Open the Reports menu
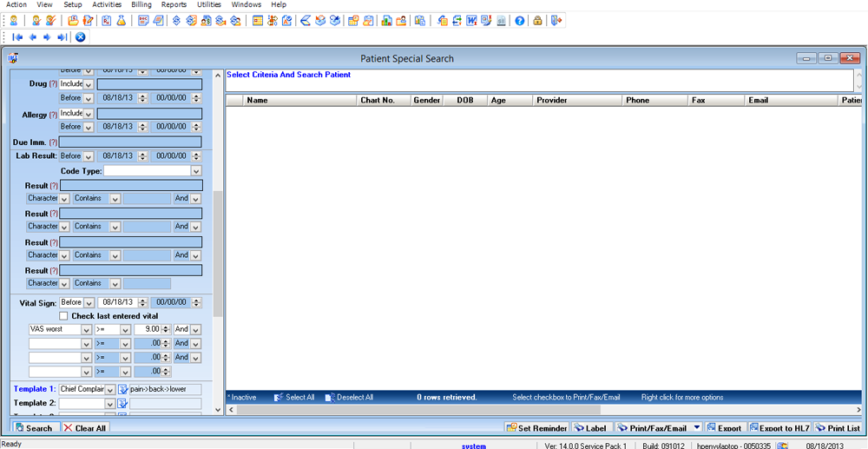The image size is (868, 449). (174, 4)
